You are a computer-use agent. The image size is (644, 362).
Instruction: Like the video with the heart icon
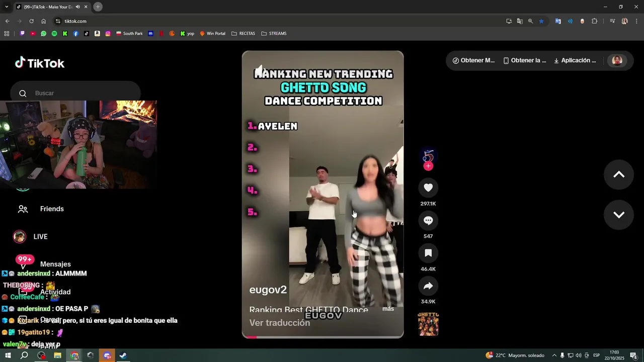point(428,188)
